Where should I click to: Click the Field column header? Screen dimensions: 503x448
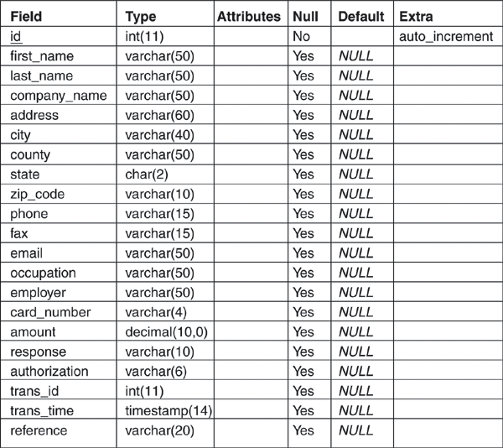(x=27, y=17)
